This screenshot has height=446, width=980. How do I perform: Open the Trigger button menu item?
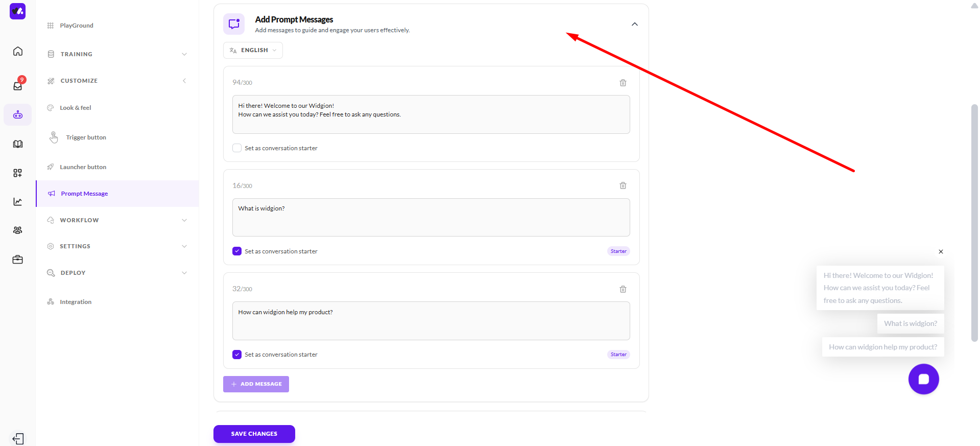[86, 137]
